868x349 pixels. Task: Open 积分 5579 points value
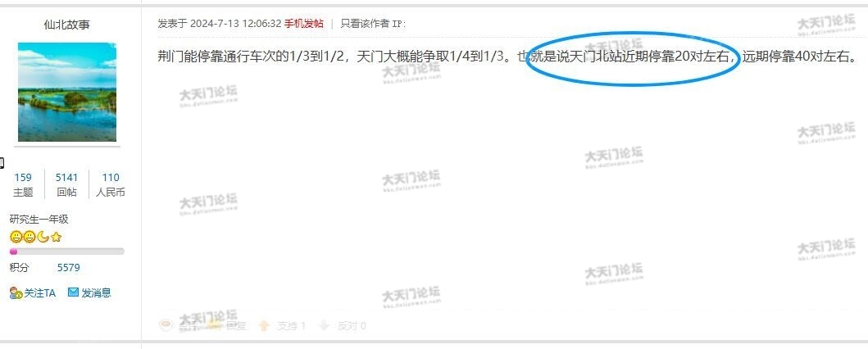[x=69, y=268]
